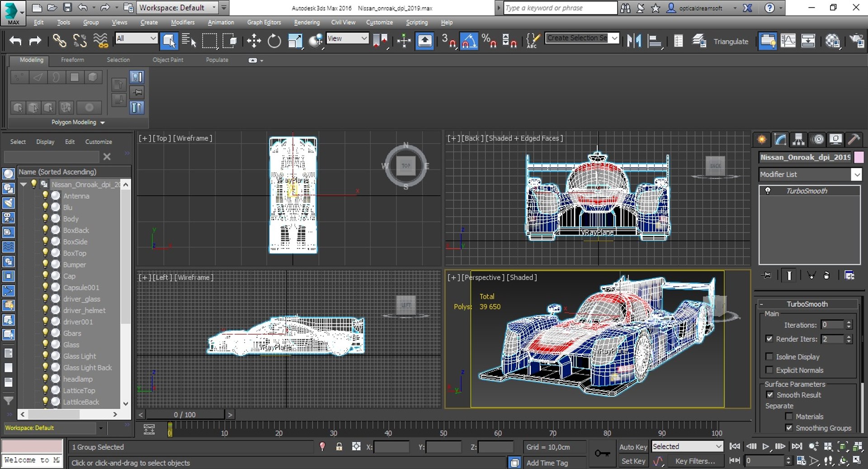Click the Triangulate toolbar button
The width and height of the screenshot is (868, 469).
point(731,42)
